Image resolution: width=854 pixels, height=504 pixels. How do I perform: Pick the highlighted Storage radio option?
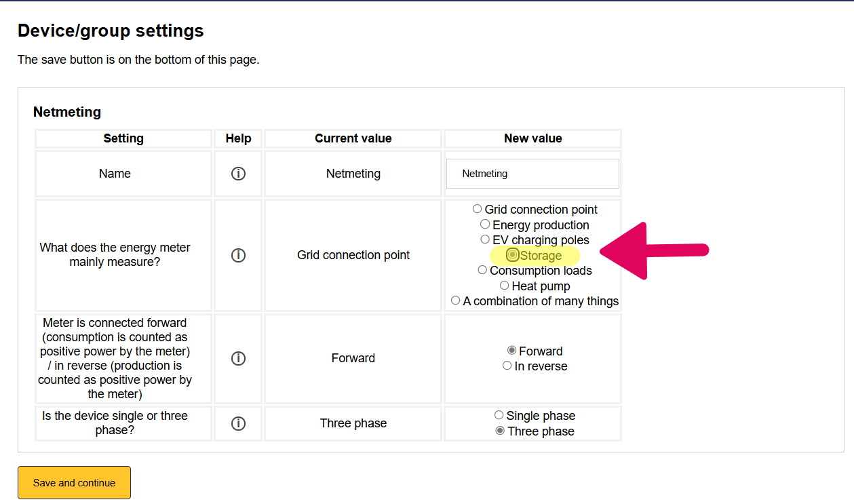point(513,255)
